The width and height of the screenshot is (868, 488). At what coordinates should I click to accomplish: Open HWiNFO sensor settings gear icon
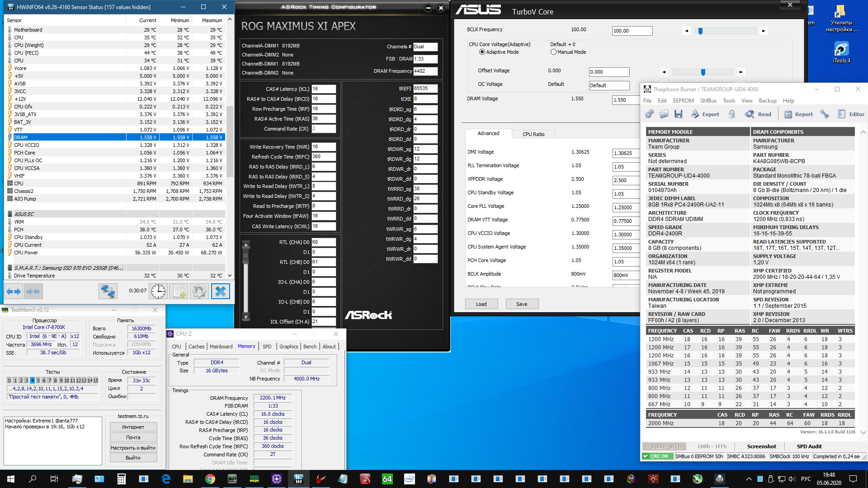tap(199, 291)
